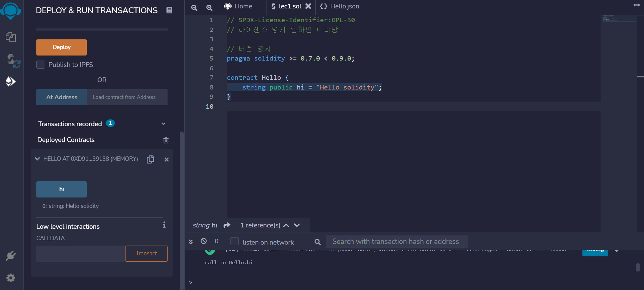Image resolution: width=644 pixels, height=290 pixels.
Task: Focus the transaction hash search field
Action: pos(397,242)
